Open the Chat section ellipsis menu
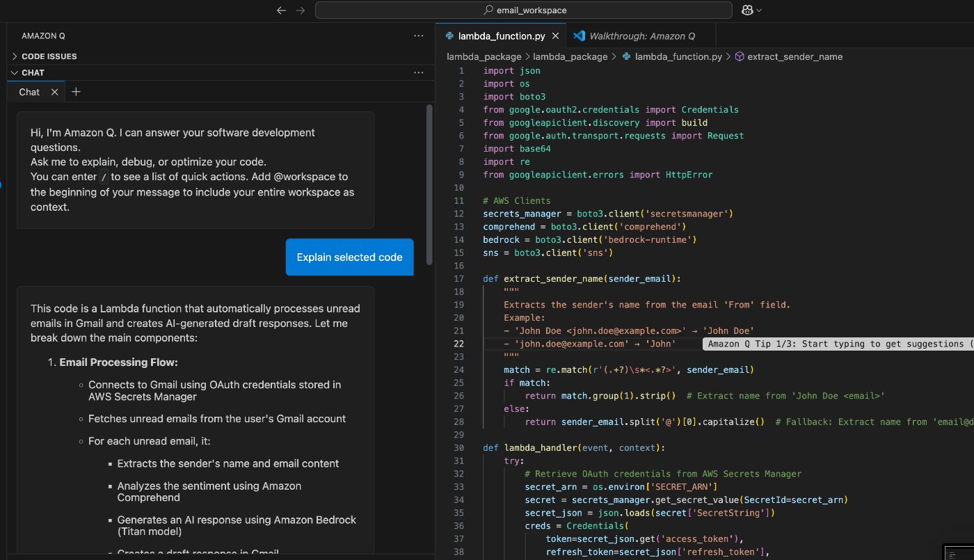974x560 pixels. [418, 72]
